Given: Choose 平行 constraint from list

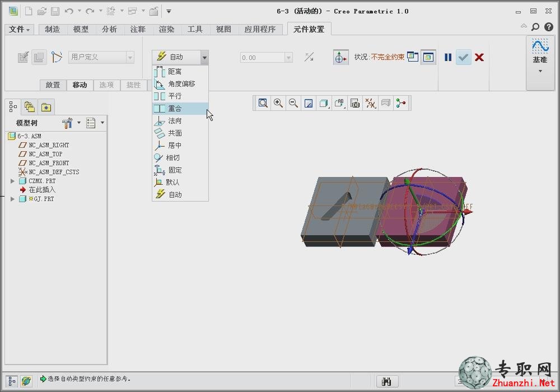Looking at the screenshot, I should click(180, 96).
